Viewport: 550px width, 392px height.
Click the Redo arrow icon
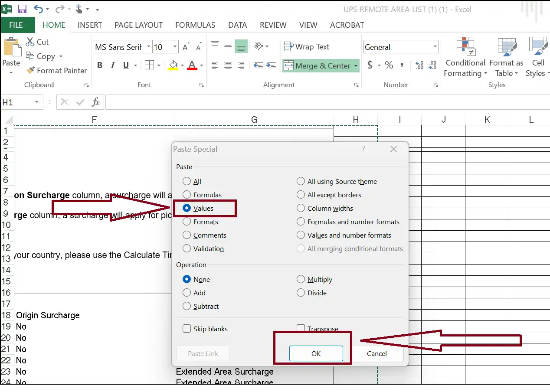(59, 9)
